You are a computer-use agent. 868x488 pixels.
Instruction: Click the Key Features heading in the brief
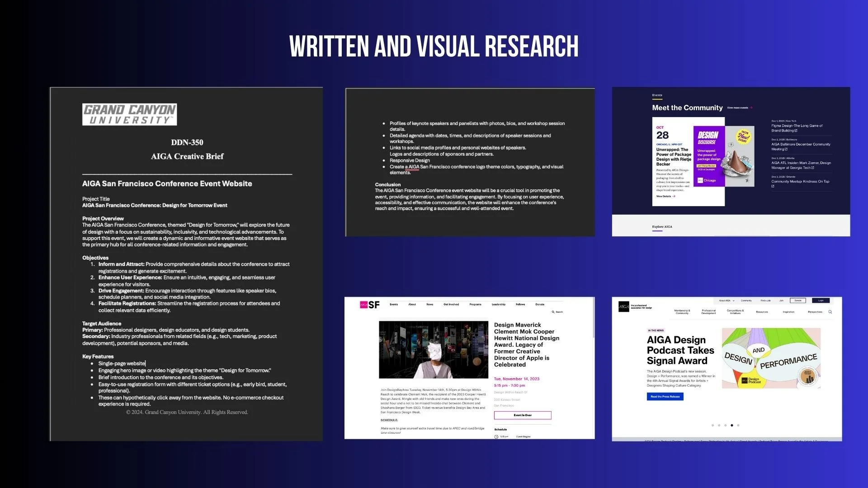[x=98, y=357]
